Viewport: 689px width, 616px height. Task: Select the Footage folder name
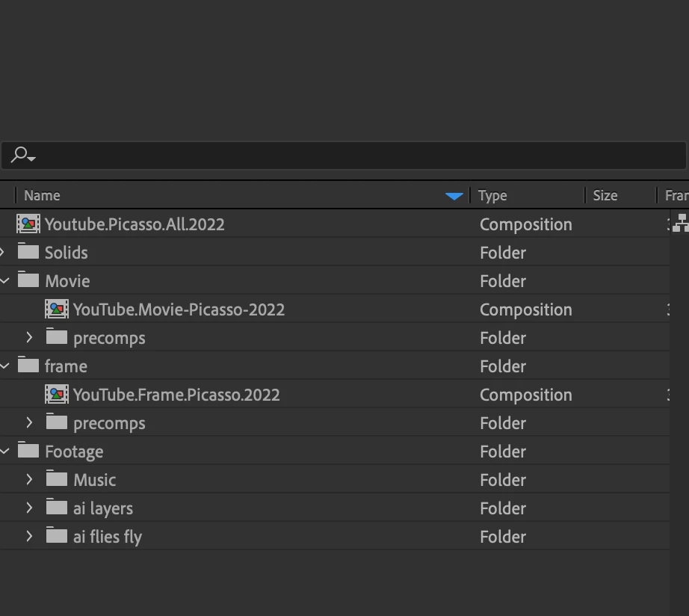coord(74,452)
